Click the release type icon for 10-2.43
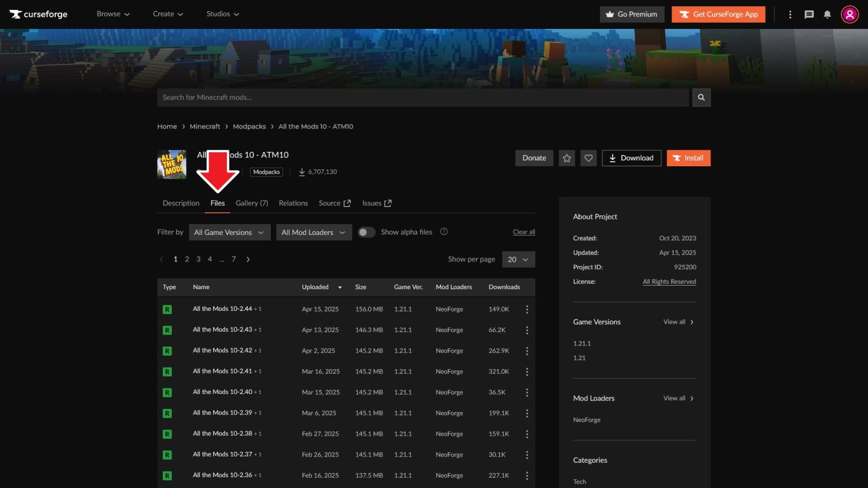This screenshot has width=868, height=488. (x=167, y=330)
